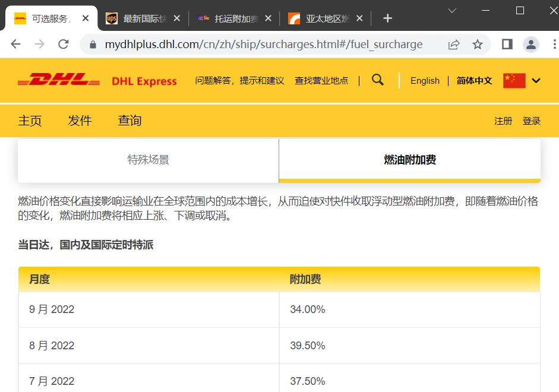Bookmark this page with the star

point(478,45)
